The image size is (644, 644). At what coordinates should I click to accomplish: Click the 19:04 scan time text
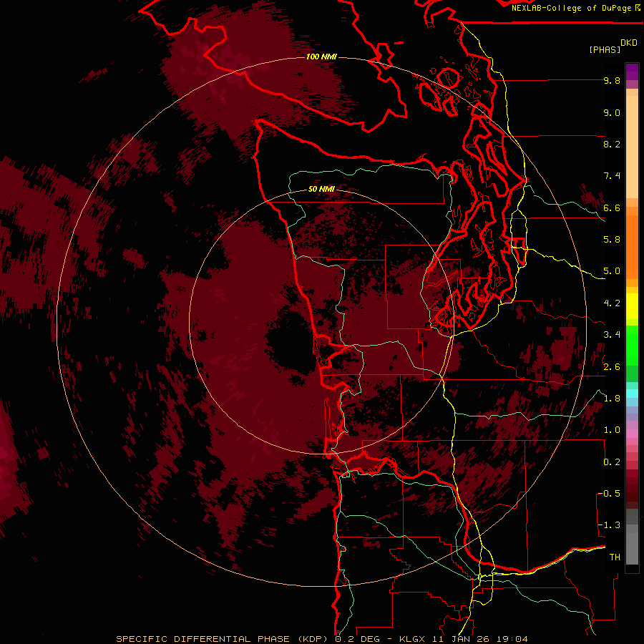coord(512,639)
